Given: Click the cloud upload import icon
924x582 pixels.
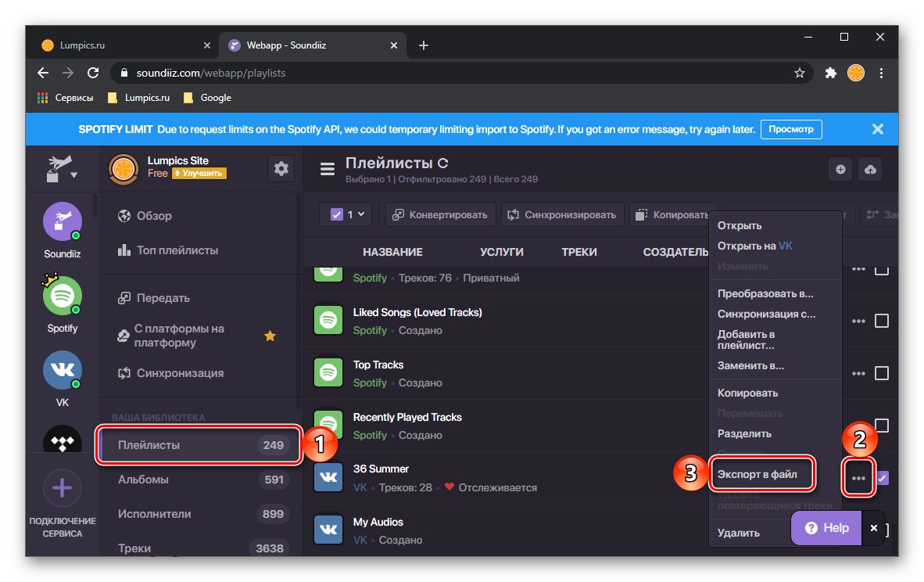Looking at the screenshot, I should 870,169.
